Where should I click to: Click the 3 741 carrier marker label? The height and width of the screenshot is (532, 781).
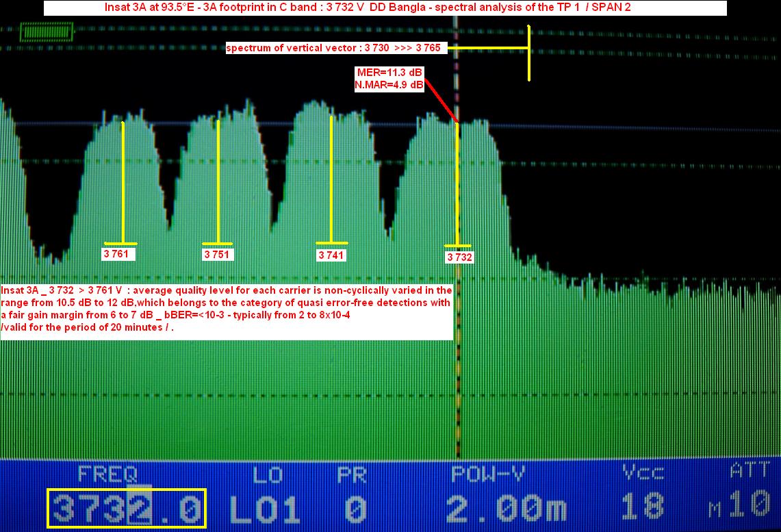(x=332, y=255)
